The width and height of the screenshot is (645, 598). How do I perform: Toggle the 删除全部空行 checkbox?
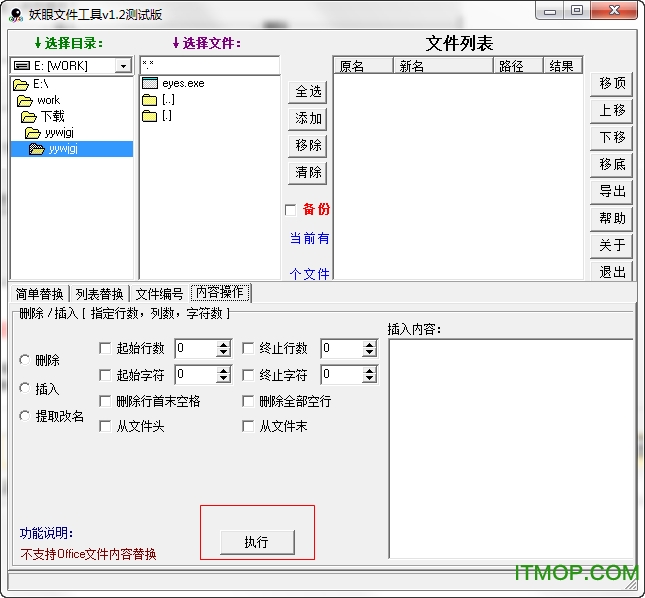pyautogui.click(x=248, y=401)
